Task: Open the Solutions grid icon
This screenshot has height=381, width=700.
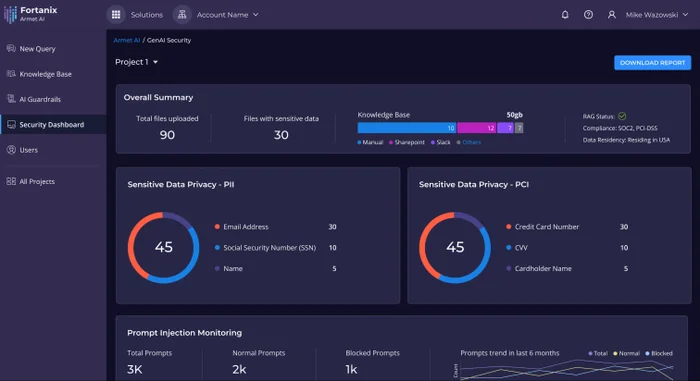Action: [116, 15]
